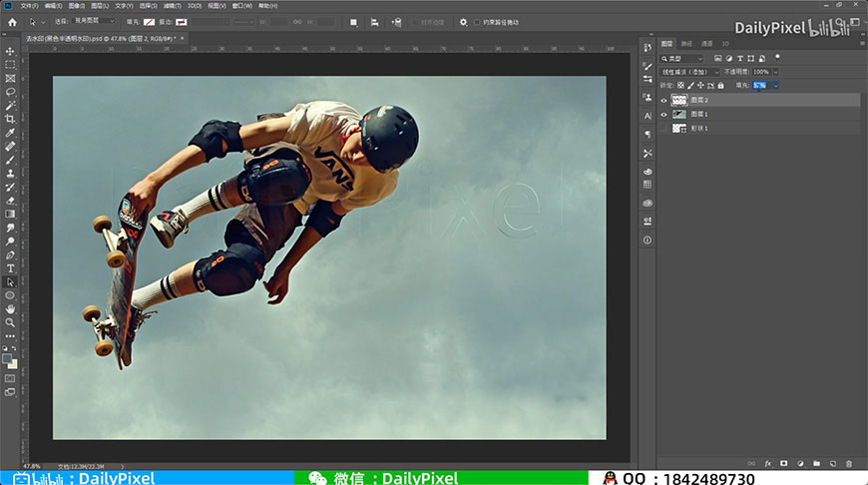Change the screen mode

point(10,392)
